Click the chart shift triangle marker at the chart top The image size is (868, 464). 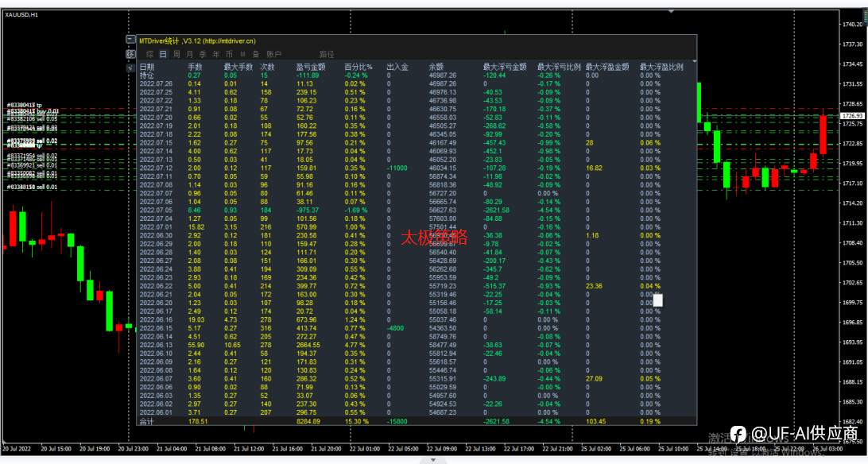(x=671, y=11)
